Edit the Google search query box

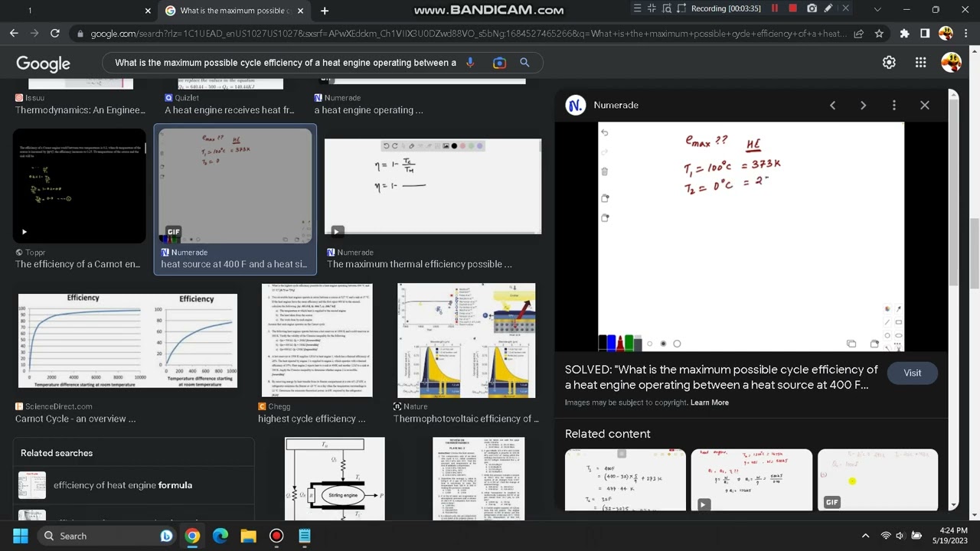286,63
